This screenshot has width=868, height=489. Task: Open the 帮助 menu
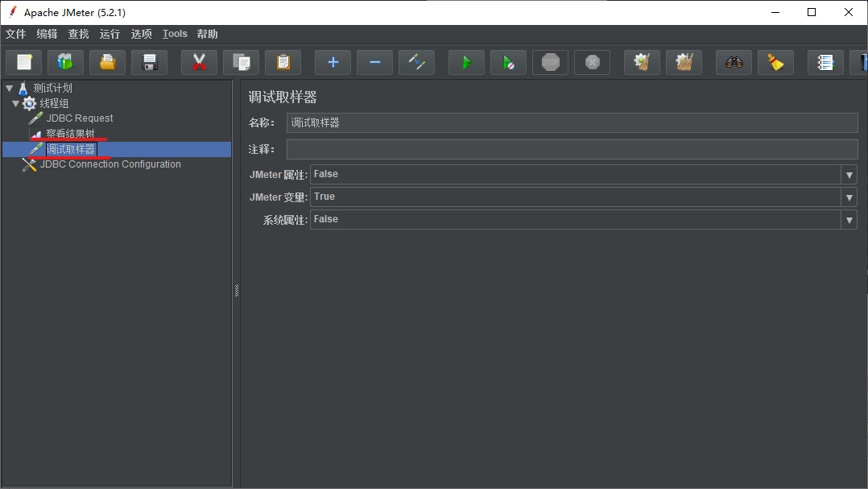[207, 34]
